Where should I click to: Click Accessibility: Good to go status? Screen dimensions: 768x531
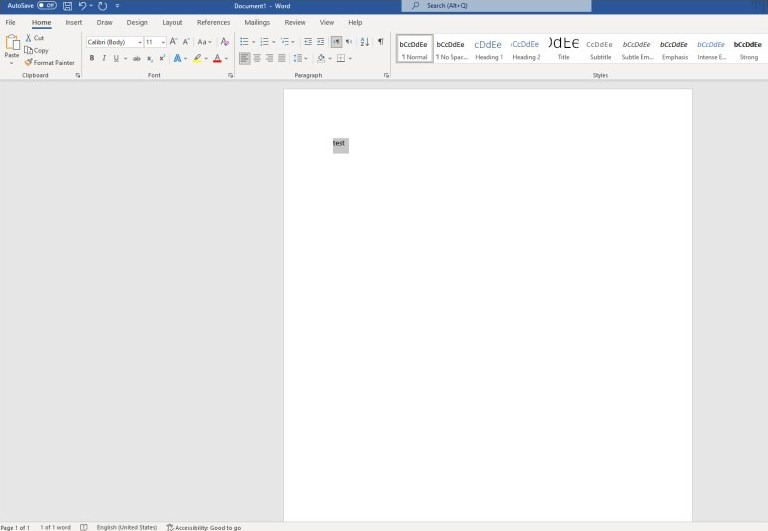coord(204,528)
